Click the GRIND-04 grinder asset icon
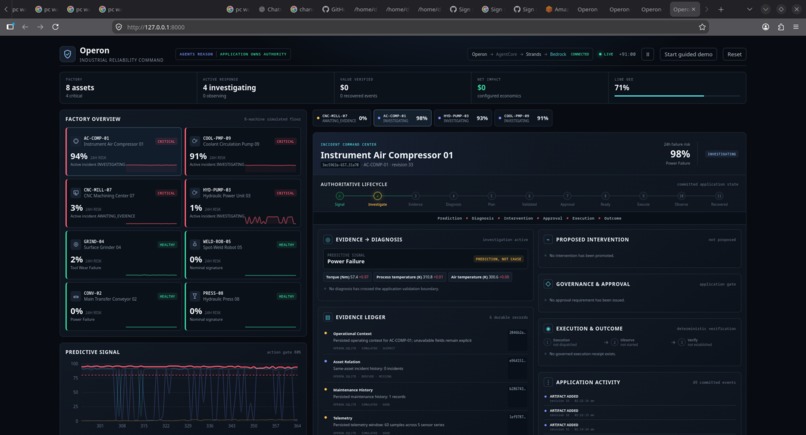The height and width of the screenshot is (435, 806). [x=76, y=244]
